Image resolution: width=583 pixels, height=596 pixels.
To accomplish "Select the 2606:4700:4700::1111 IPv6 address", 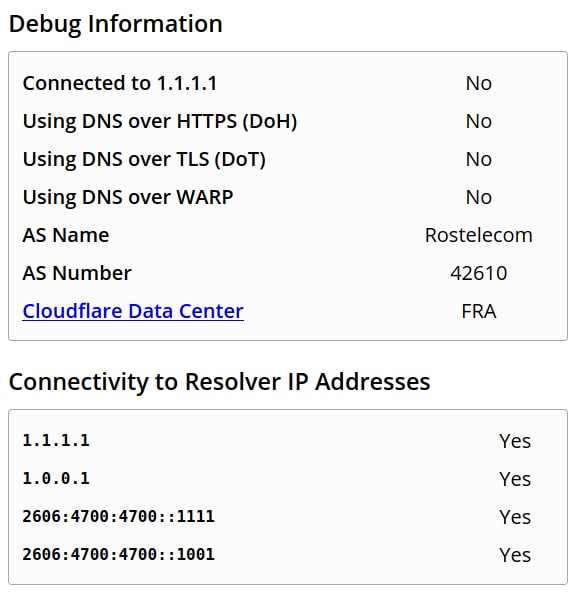I will tap(119, 517).
